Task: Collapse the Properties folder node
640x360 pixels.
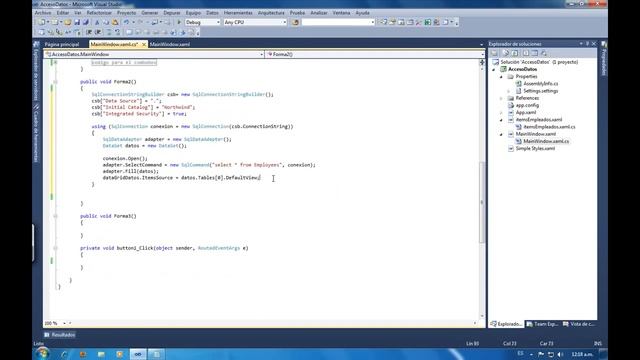Action: tap(502, 77)
